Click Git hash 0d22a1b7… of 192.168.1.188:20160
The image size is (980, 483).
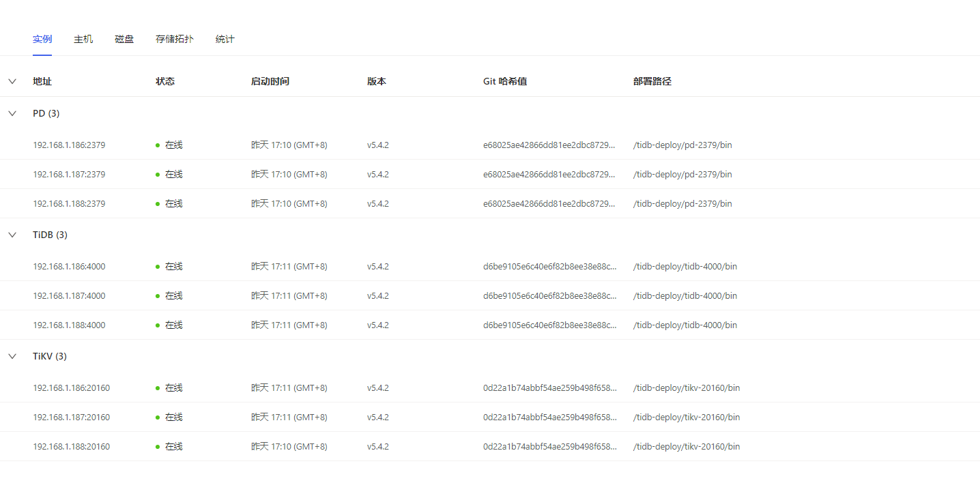(550, 447)
